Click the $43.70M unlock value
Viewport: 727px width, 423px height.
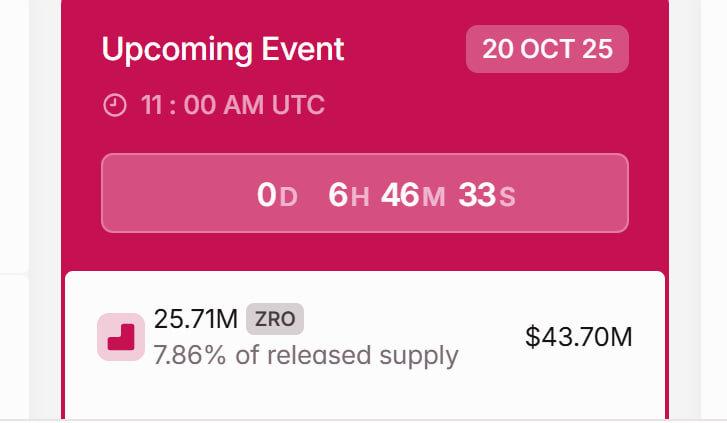[x=579, y=337]
